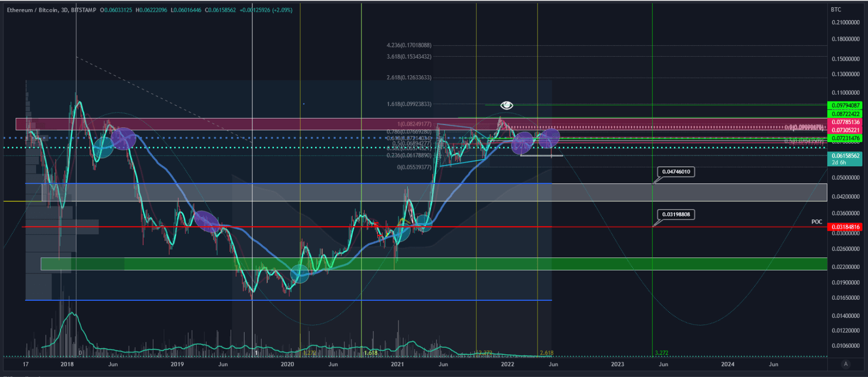Toggle the auto-scale 'A' button
The height and width of the screenshot is (377, 868).
(x=845, y=364)
